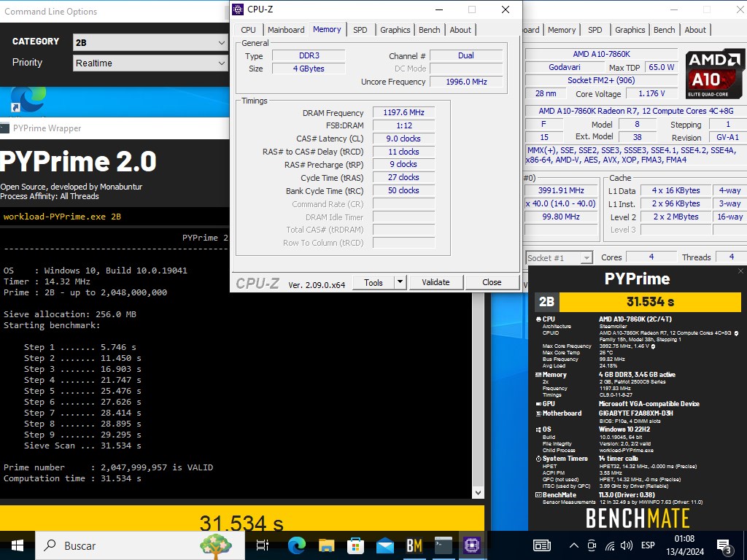The height and width of the screenshot is (560, 747).
Task: Open the Mail app on the taskbar
Action: point(385,545)
